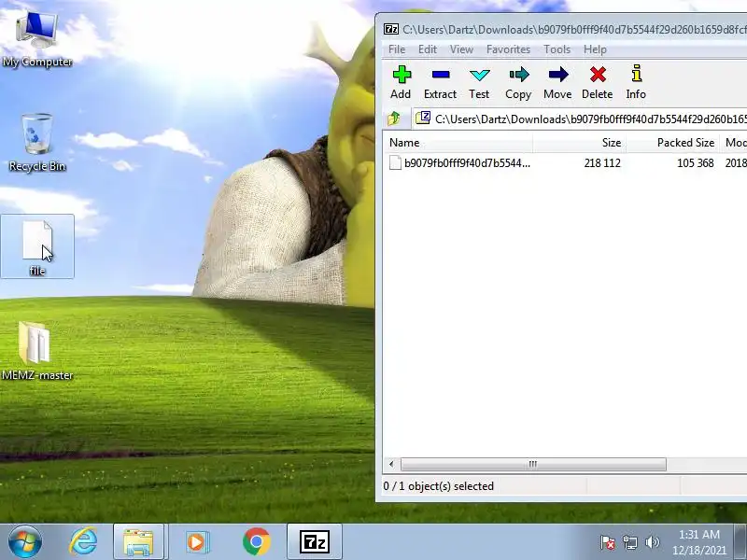Click the red Delete icon

point(597,82)
